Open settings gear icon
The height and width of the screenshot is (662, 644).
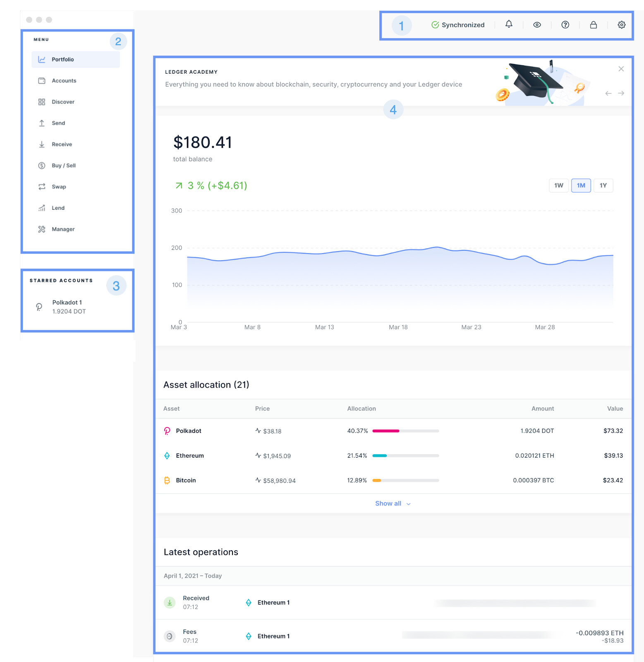pos(621,25)
